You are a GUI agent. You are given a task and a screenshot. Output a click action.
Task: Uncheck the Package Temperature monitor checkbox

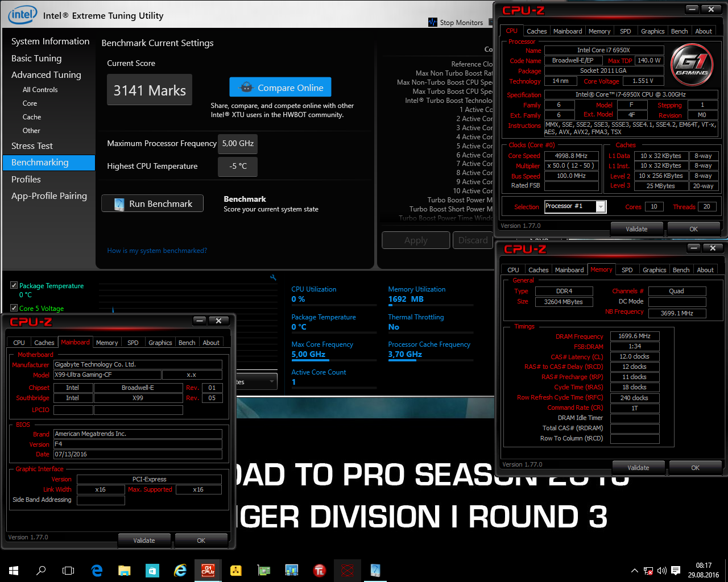[14, 285]
